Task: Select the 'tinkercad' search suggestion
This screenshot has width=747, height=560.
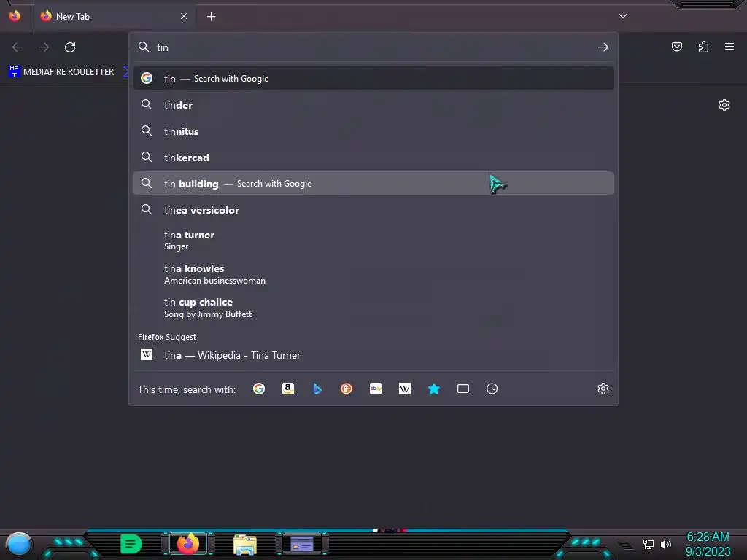Action: (373, 157)
